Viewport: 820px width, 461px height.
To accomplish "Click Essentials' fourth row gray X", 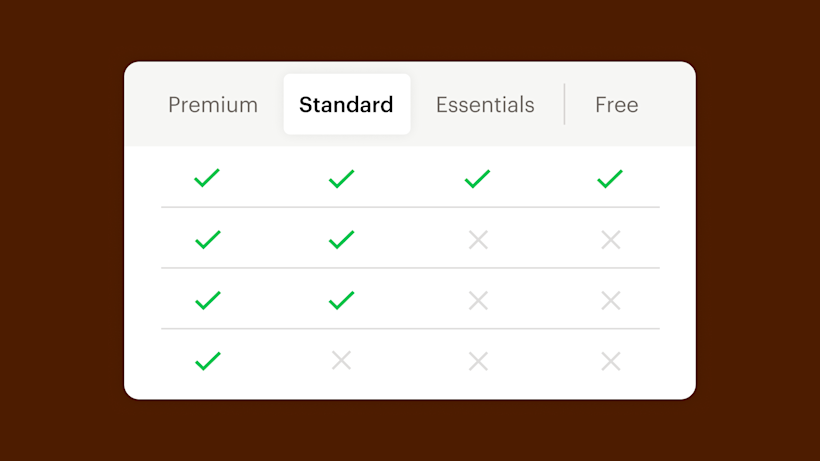I will pyautogui.click(x=478, y=361).
